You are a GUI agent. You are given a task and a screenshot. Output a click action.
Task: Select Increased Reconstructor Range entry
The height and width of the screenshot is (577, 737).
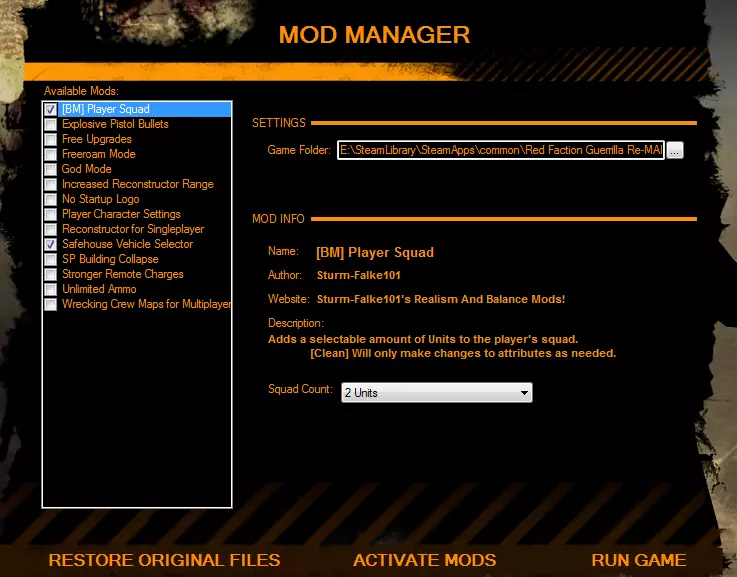tap(138, 184)
